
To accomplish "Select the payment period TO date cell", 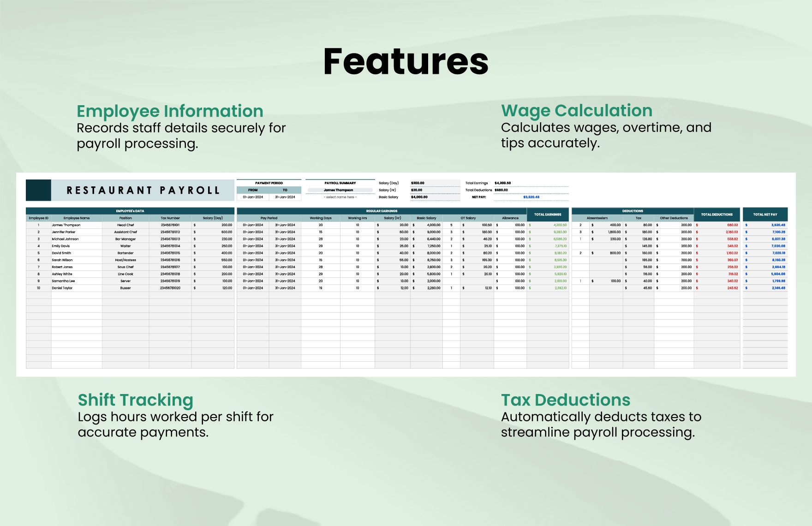I will click(285, 197).
